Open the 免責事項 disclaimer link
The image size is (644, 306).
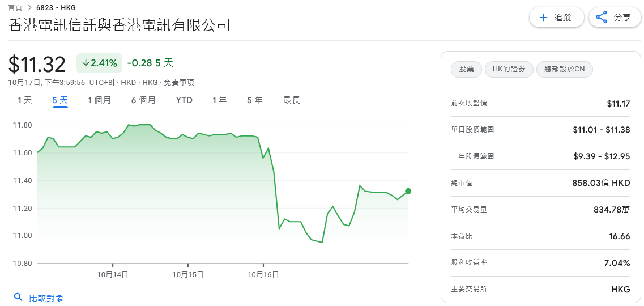[179, 83]
